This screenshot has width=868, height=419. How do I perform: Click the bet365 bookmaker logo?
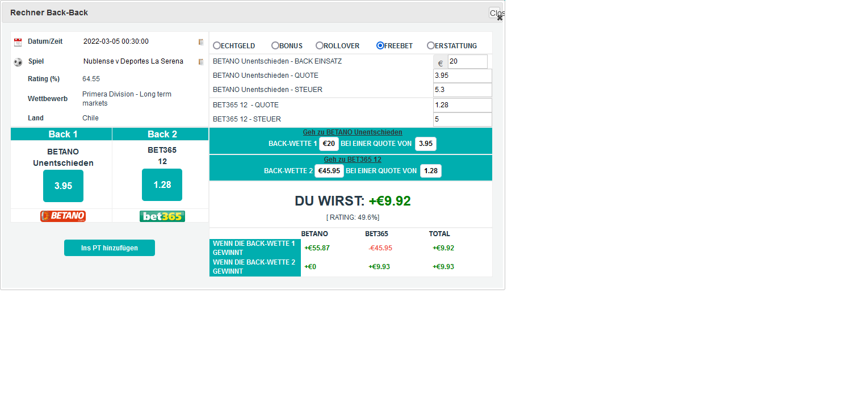[x=162, y=216]
